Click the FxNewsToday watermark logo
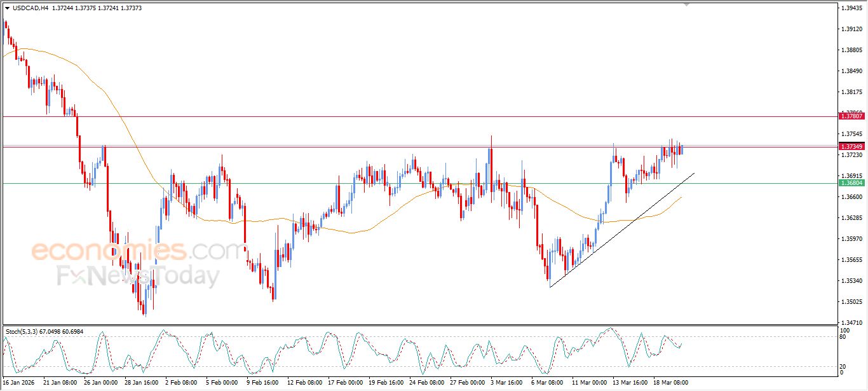This screenshot has width=868, height=391. (x=138, y=277)
